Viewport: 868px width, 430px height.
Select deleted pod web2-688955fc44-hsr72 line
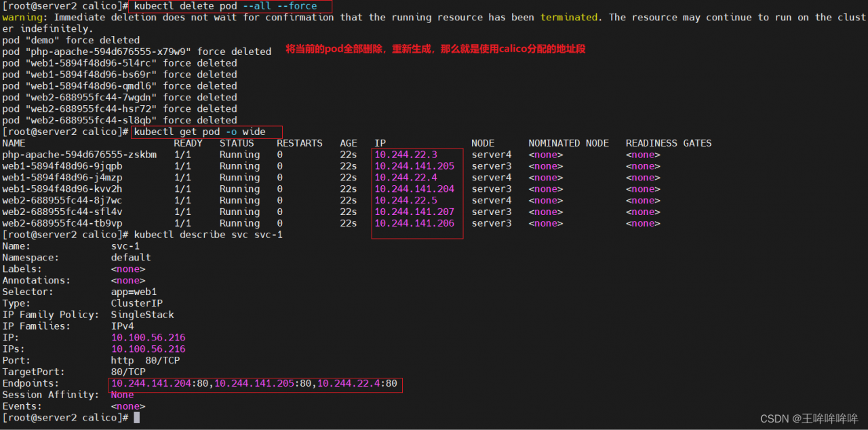click(x=119, y=109)
